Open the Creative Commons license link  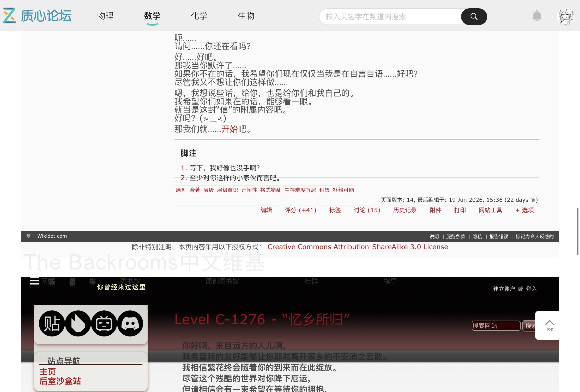[358, 247]
